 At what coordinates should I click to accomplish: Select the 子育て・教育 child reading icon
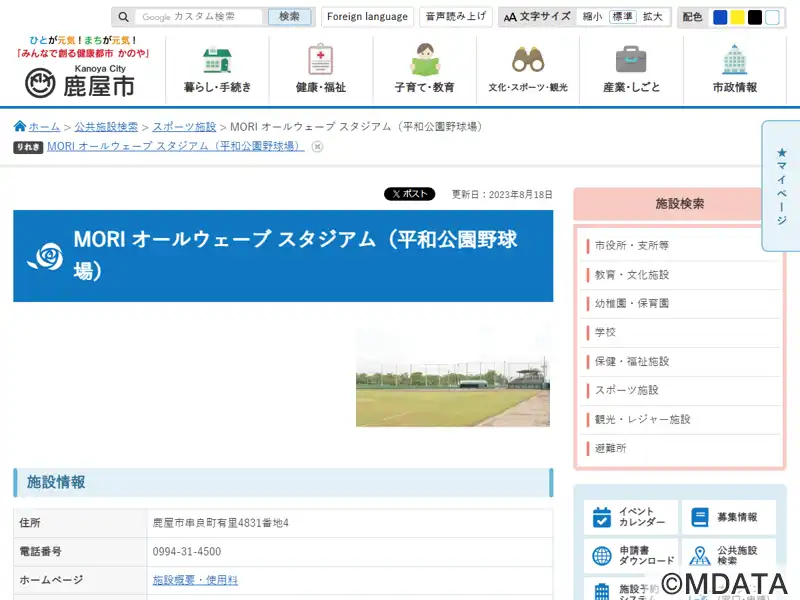coord(424,60)
